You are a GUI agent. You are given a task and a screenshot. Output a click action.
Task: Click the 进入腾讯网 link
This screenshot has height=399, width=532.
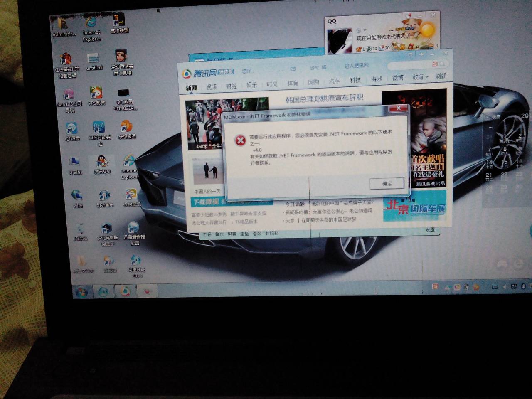tap(356, 66)
